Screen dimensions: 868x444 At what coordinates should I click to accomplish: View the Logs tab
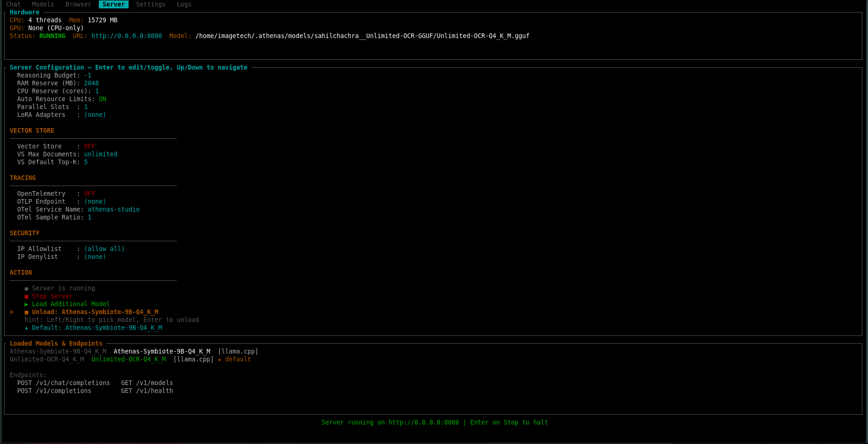[x=184, y=4]
